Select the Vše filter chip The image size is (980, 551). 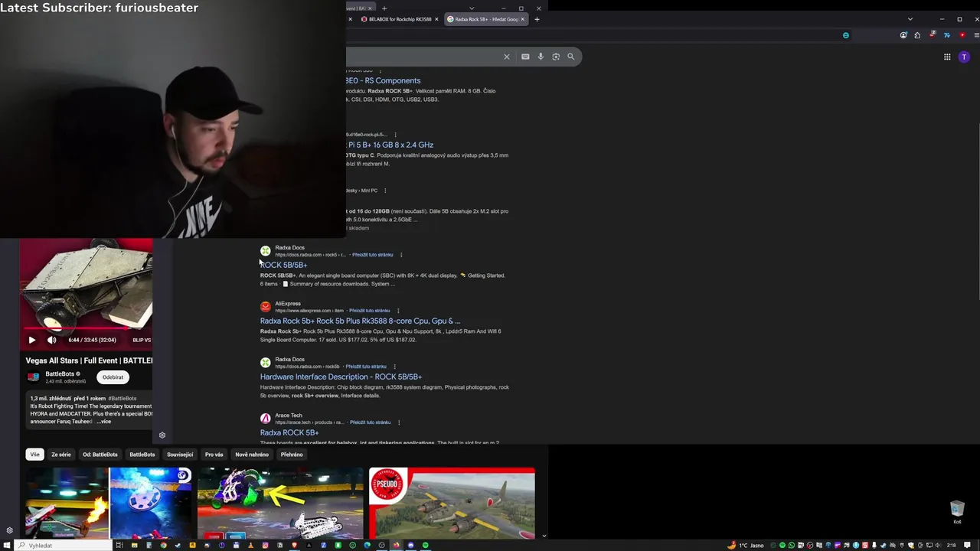pos(34,455)
